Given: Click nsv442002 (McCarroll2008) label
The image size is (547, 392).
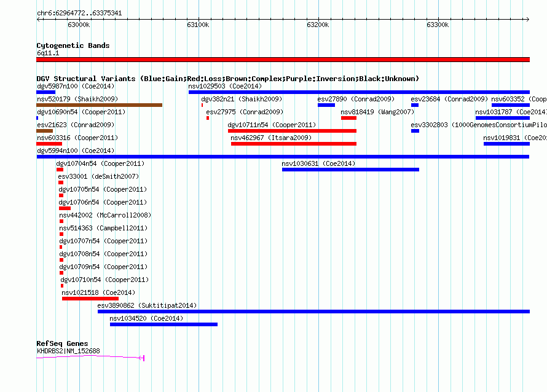Looking at the screenshot, I should pos(105,215).
